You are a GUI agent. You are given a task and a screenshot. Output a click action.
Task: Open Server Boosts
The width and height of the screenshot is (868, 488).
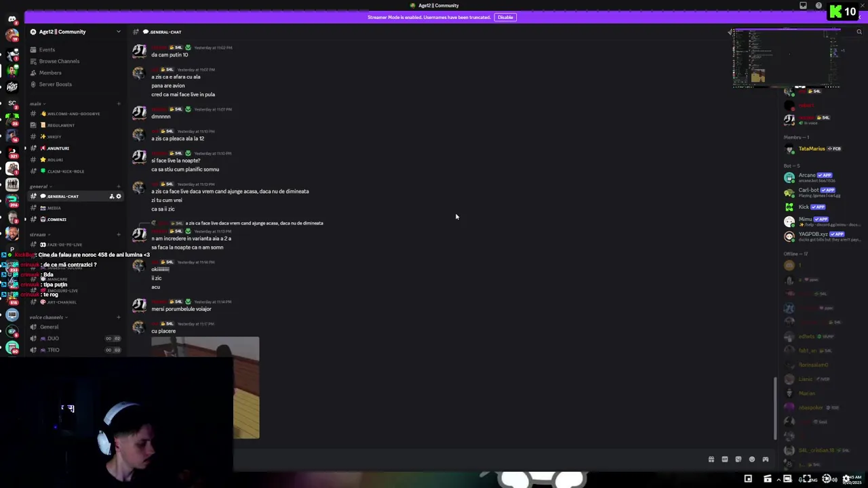click(75, 84)
